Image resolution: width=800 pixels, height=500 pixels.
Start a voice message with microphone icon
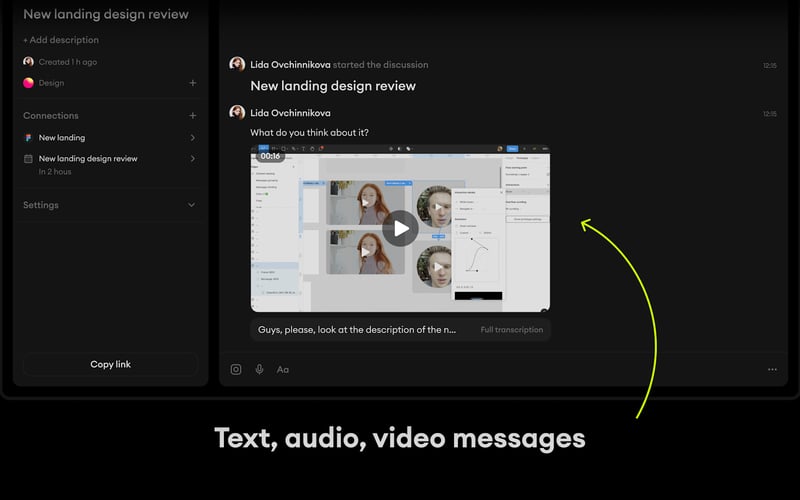[259, 369]
